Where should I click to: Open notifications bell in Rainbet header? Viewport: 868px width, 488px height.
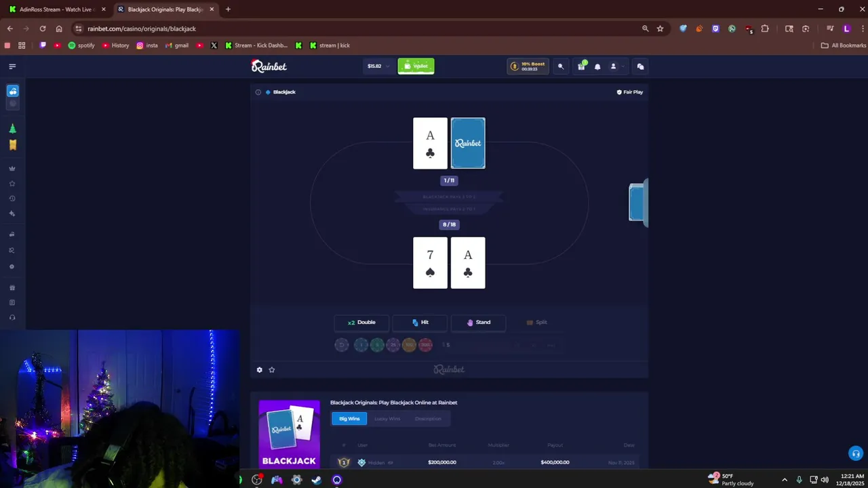tap(597, 66)
